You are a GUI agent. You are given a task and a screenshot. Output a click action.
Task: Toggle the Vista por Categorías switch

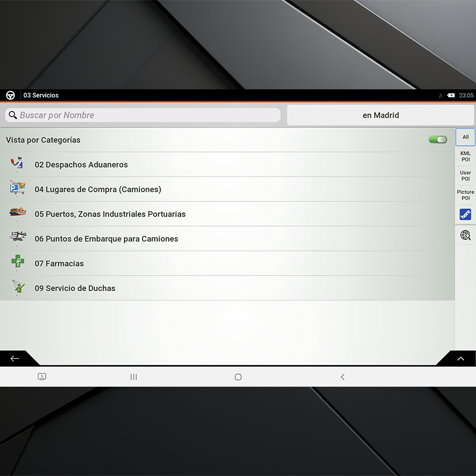(437, 140)
